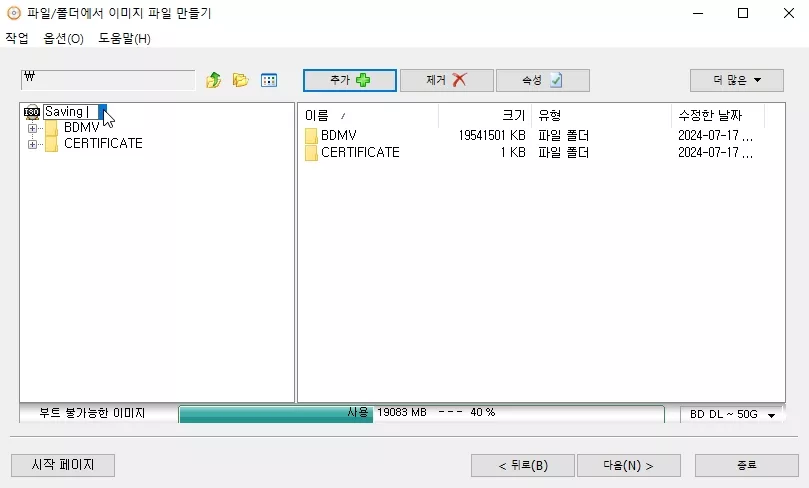Expand the CERTIFICATE tree node
809x488 pixels.
coord(32,144)
